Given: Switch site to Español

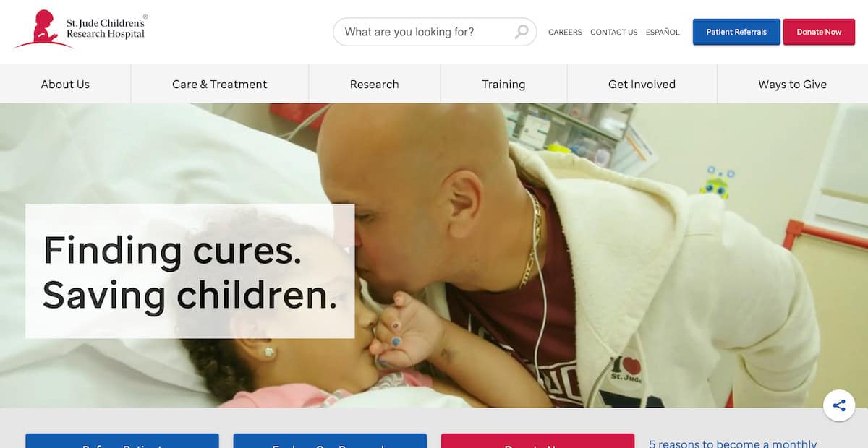Looking at the screenshot, I should pyautogui.click(x=663, y=32).
